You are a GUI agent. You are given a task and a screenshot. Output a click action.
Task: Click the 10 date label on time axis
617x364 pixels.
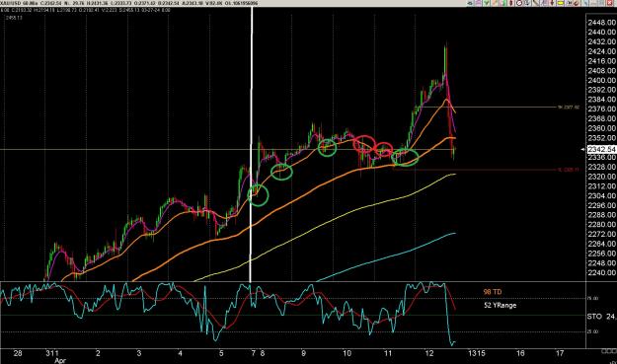point(347,353)
